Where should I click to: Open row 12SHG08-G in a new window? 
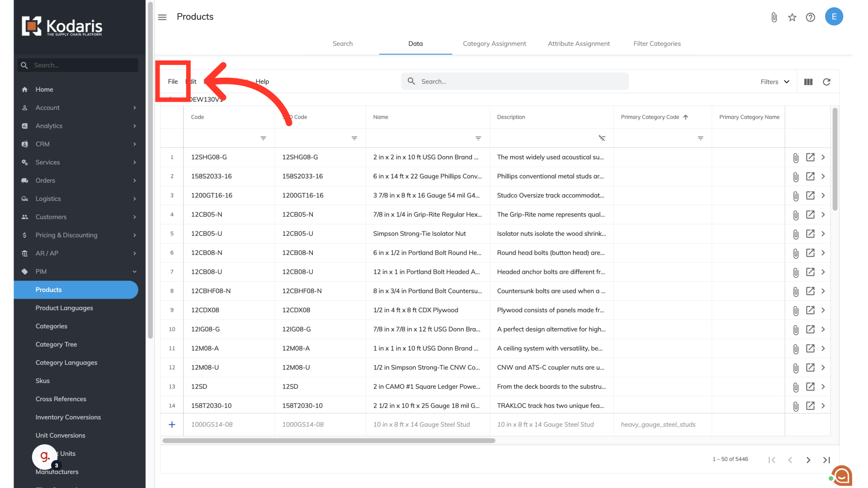point(810,157)
